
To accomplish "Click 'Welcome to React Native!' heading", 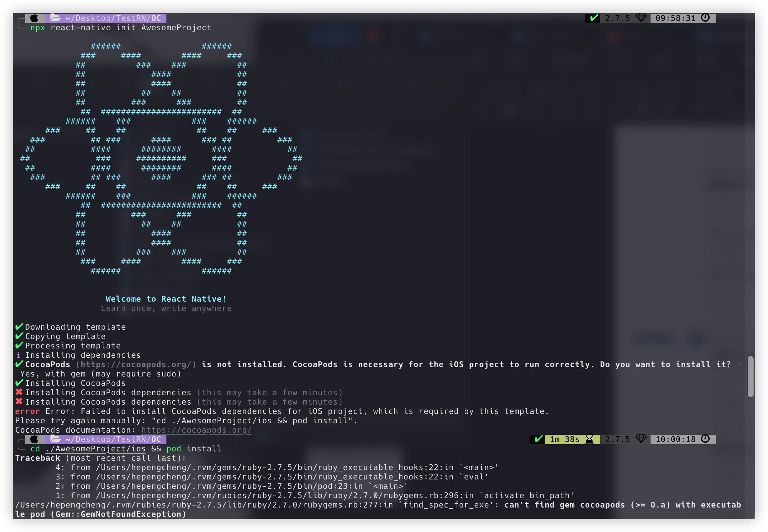I will (166, 299).
